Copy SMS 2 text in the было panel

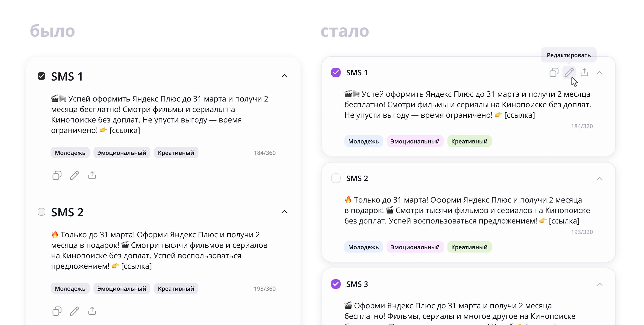tap(57, 311)
